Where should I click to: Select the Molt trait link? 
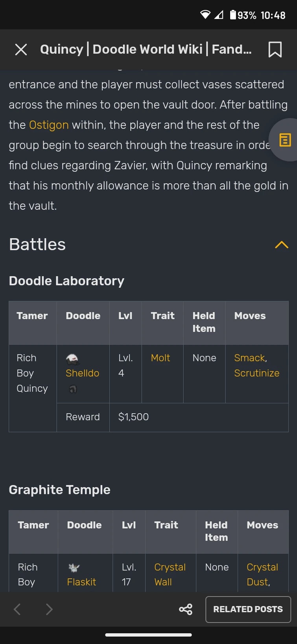pyautogui.click(x=160, y=358)
